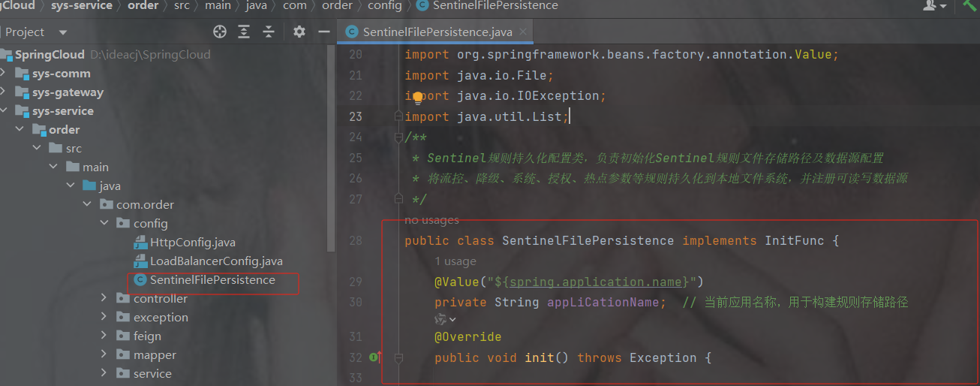Expand the exception package chevron
The width and height of the screenshot is (980, 386).
[x=104, y=318]
